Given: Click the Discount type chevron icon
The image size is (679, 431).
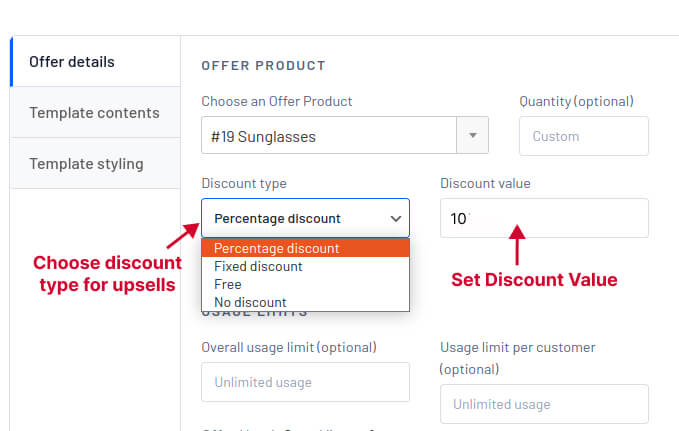Looking at the screenshot, I should coord(395,219).
